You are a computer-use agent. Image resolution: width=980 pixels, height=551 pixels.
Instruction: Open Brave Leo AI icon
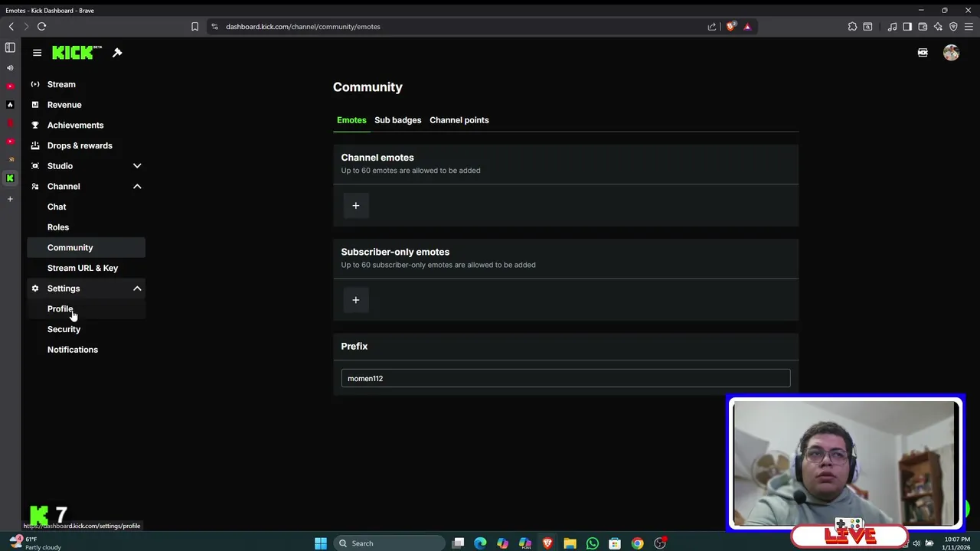pyautogui.click(x=938, y=26)
